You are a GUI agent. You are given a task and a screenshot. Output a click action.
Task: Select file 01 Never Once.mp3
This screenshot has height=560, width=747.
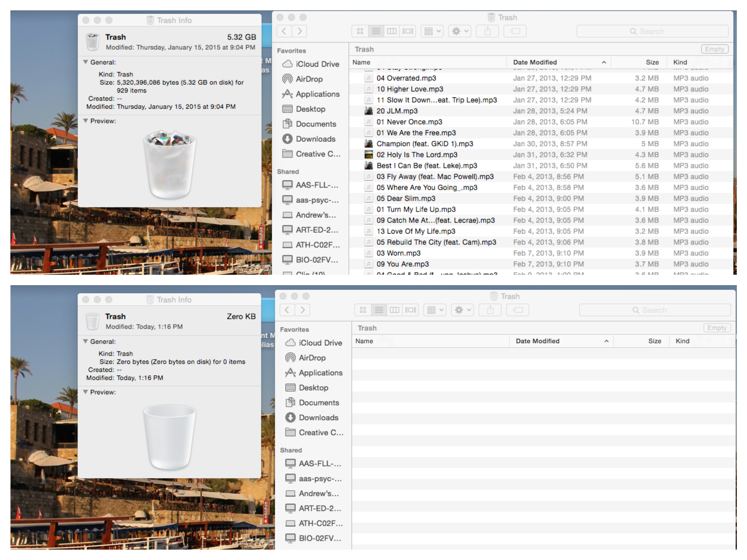click(x=541, y=122)
